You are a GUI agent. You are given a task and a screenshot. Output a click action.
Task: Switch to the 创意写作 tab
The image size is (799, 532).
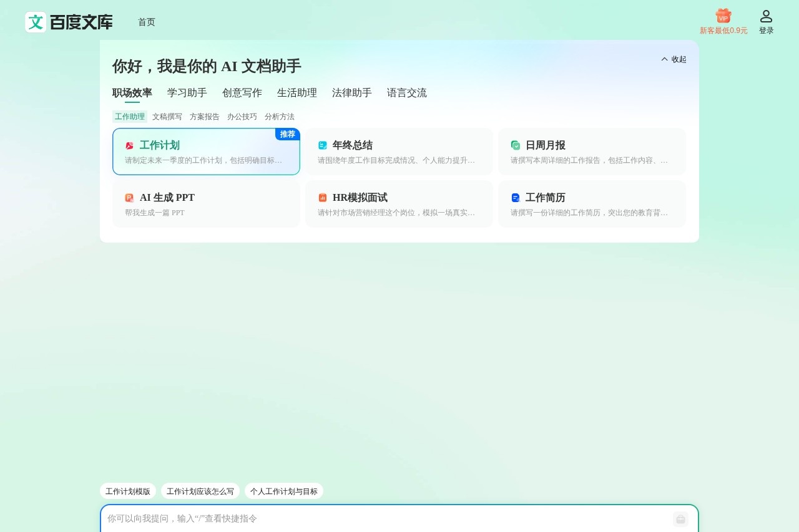point(242,92)
